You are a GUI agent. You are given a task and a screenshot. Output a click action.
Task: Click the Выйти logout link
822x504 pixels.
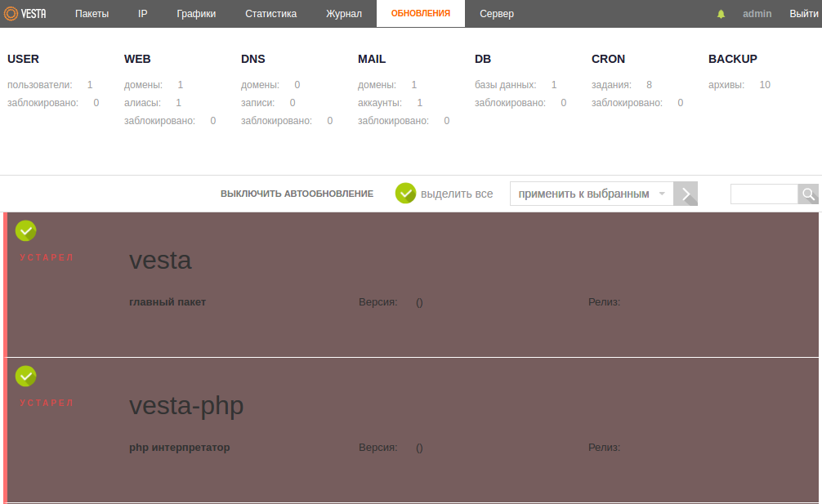click(803, 14)
